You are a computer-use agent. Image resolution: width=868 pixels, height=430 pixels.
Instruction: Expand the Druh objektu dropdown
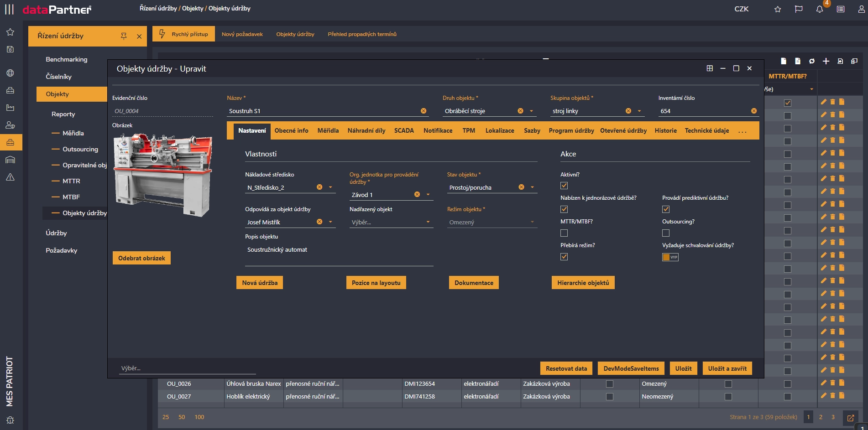point(531,111)
